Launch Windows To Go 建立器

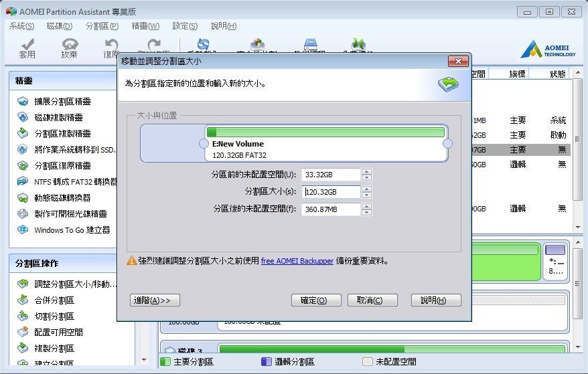pos(72,230)
